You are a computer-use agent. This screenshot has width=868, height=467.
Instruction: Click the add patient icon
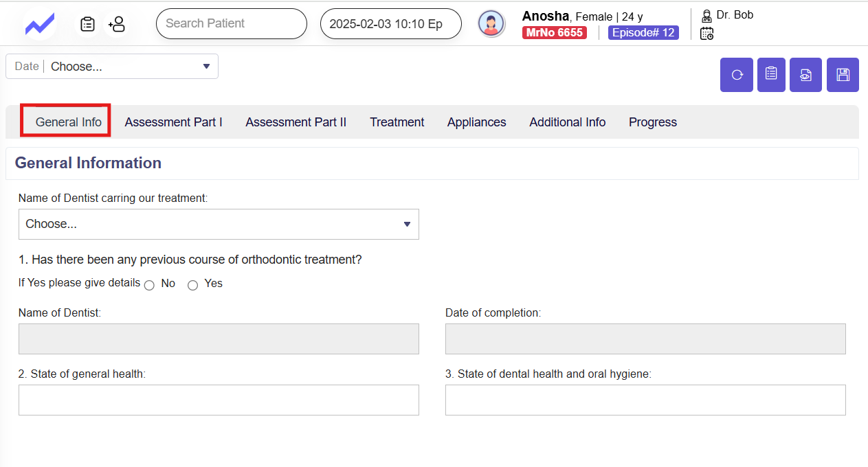click(x=117, y=25)
